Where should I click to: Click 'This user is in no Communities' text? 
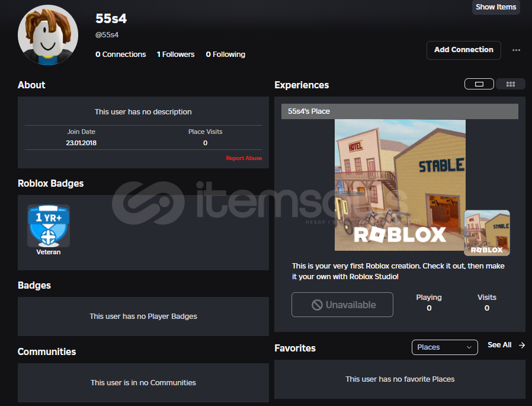click(143, 382)
